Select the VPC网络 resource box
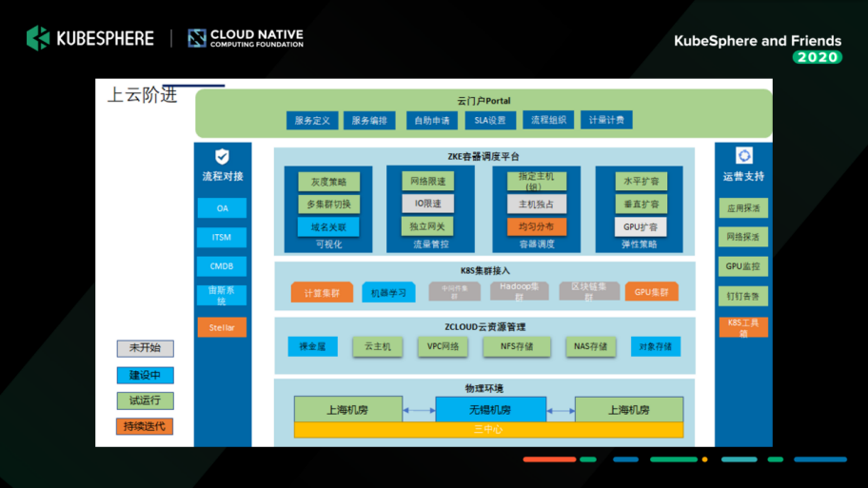 click(442, 346)
